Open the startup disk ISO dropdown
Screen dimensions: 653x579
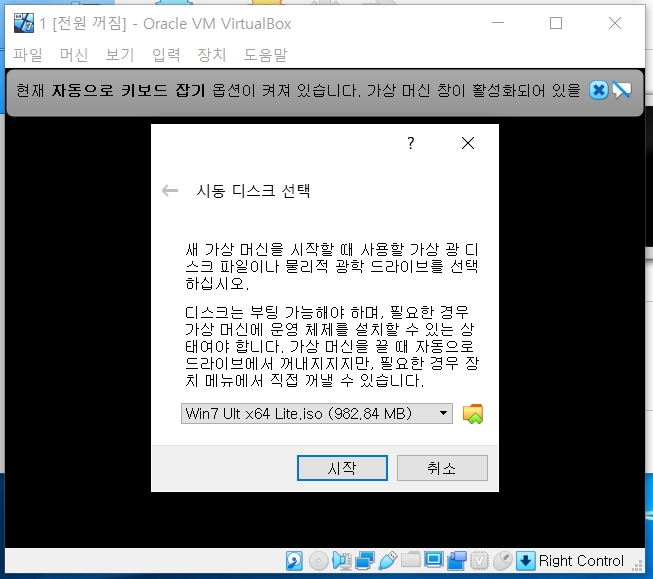point(317,414)
